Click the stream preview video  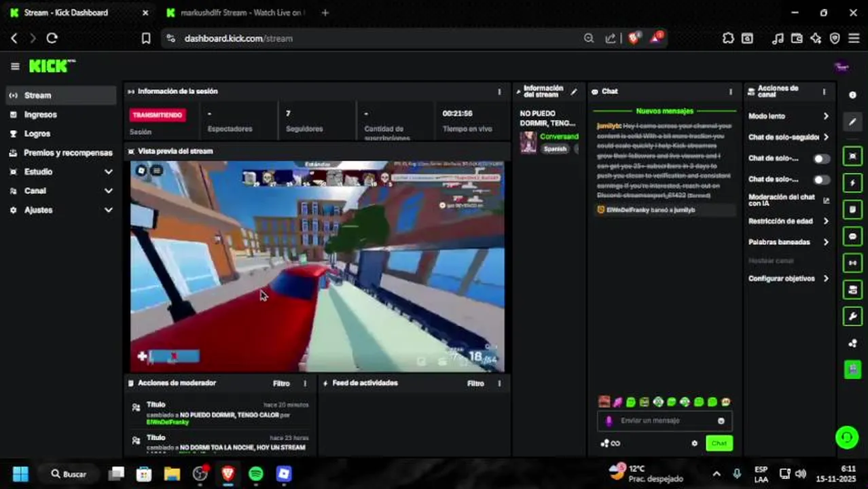pyautogui.click(x=317, y=266)
